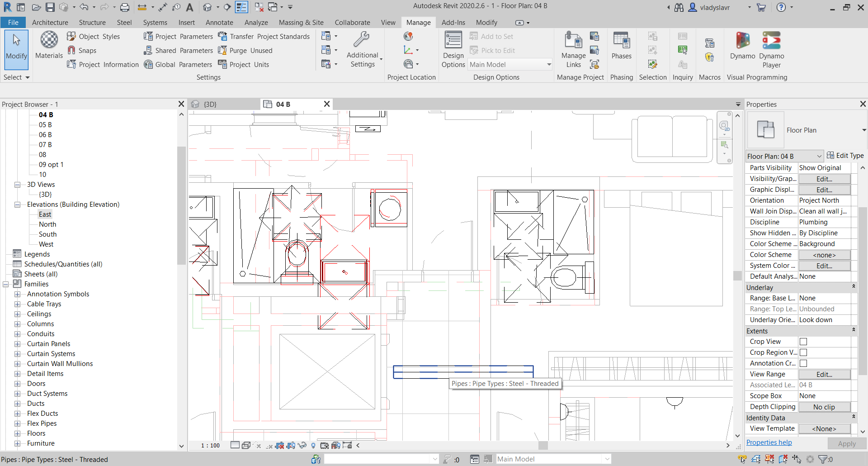Click the Apply button in Properties
The height and width of the screenshot is (466, 868).
tap(847, 444)
